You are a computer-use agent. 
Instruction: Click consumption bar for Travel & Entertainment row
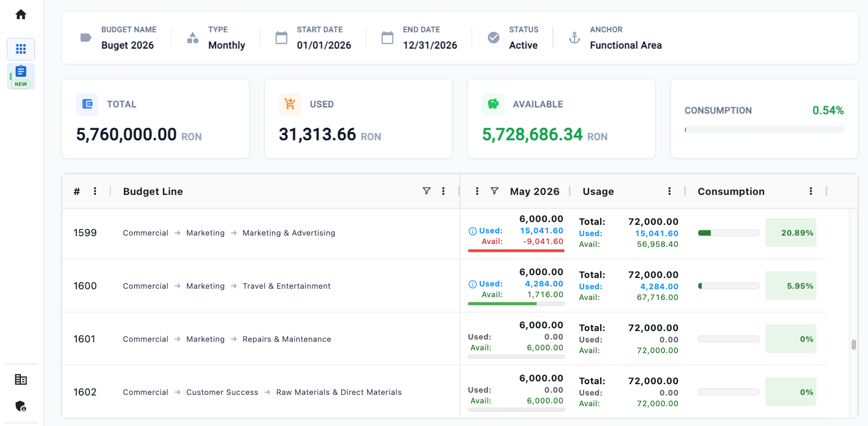[x=728, y=286]
